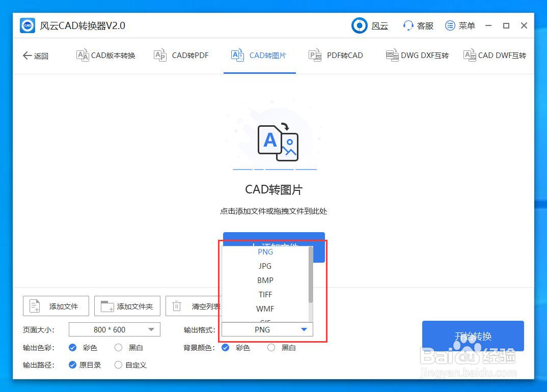Click the 开始转换 start conversion button

click(x=473, y=336)
